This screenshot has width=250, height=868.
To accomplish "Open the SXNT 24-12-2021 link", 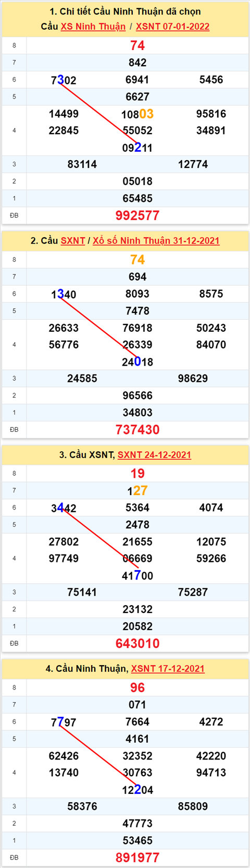I will [x=154, y=455].
